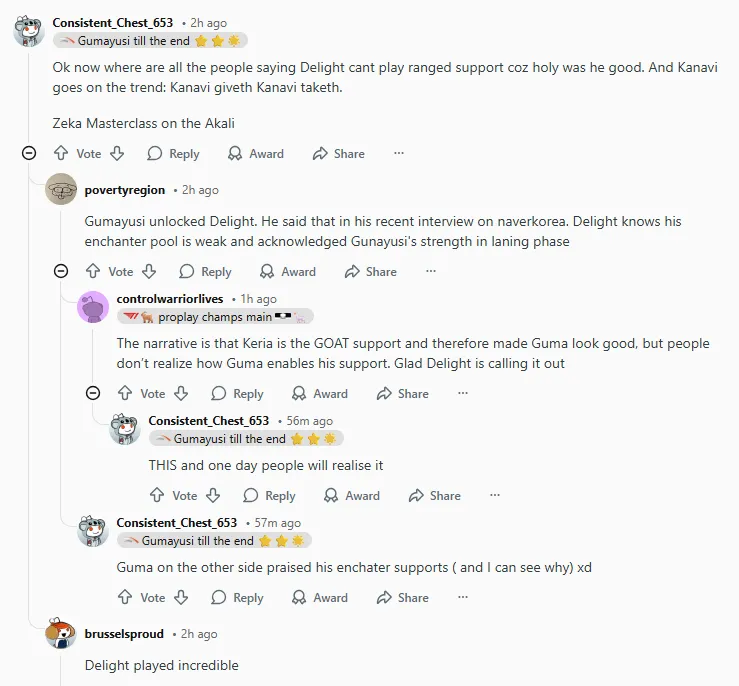Open more options on controlwarriorlives' comment
This screenshot has width=739, height=686.
click(463, 394)
